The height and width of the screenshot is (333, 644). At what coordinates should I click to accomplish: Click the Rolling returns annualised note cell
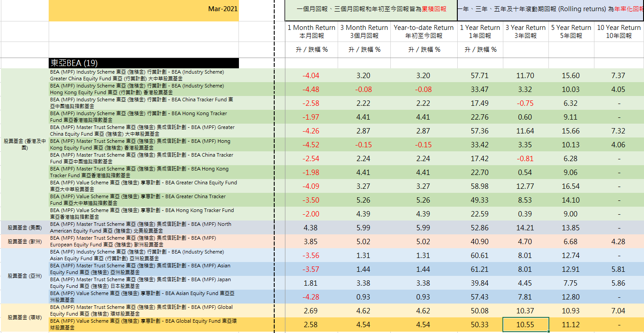tap(551, 10)
